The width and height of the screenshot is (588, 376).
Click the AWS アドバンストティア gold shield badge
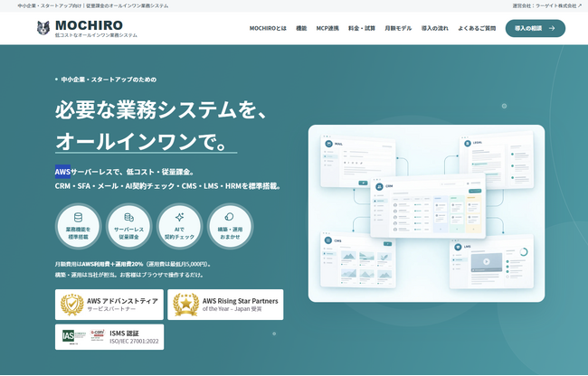click(72, 305)
